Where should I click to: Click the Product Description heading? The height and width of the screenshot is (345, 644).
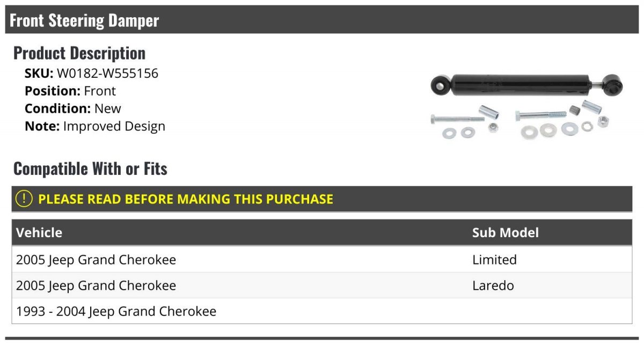[x=79, y=53]
